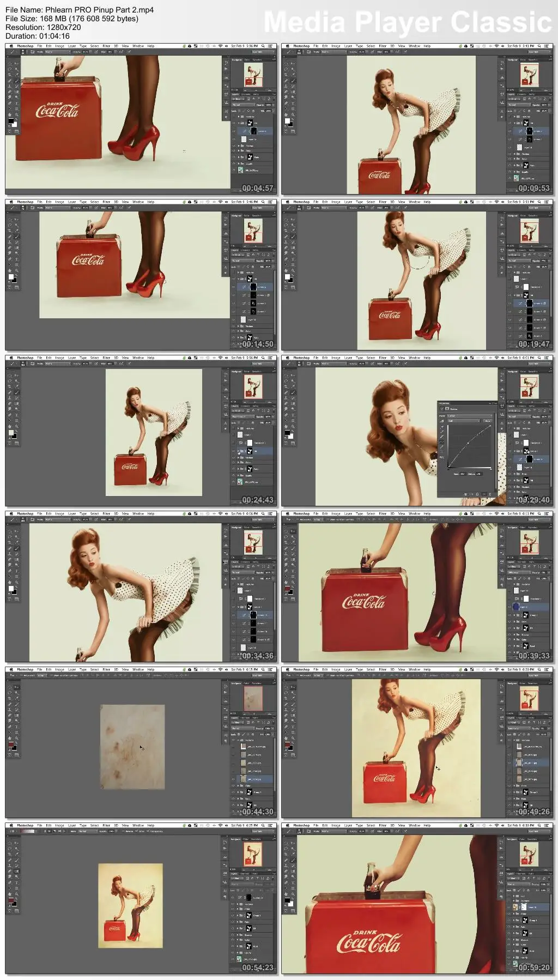Activate the Move tool in the 00:44:30 frame

pos(17,687)
